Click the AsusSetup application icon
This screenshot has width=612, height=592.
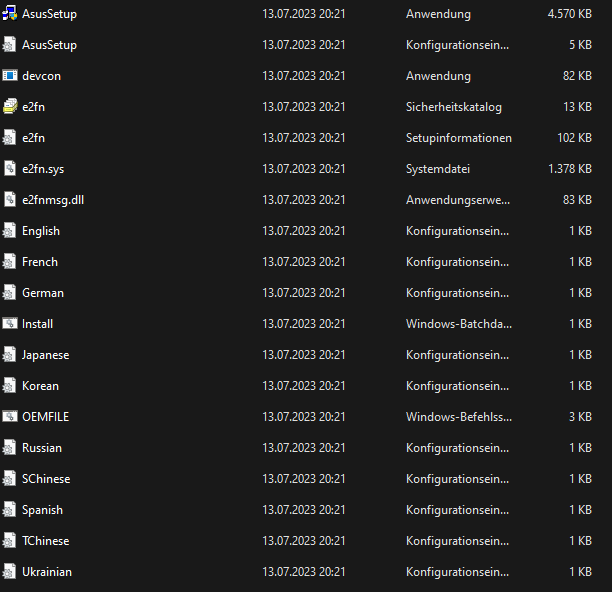click(10, 14)
